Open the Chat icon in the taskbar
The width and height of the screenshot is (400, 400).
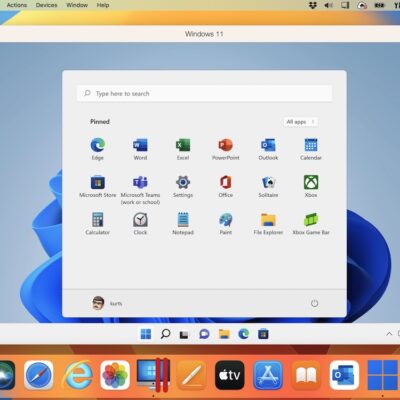[204, 334]
